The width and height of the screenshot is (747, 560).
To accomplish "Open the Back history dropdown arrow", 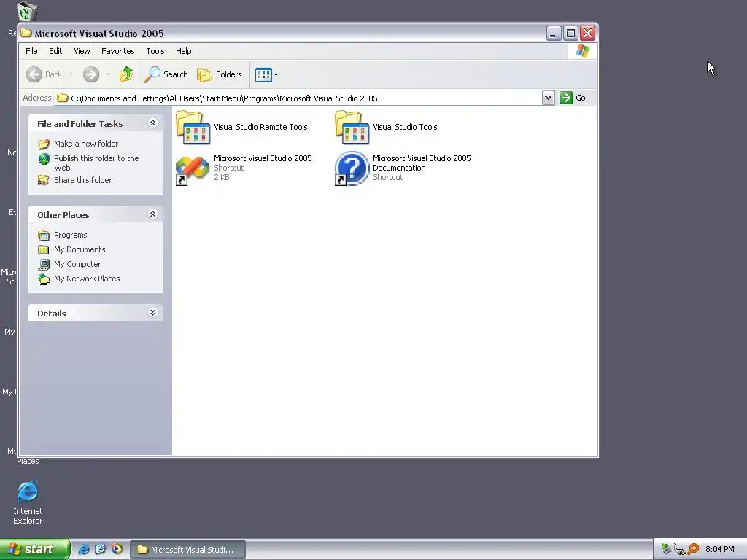I will pyautogui.click(x=71, y=74).
